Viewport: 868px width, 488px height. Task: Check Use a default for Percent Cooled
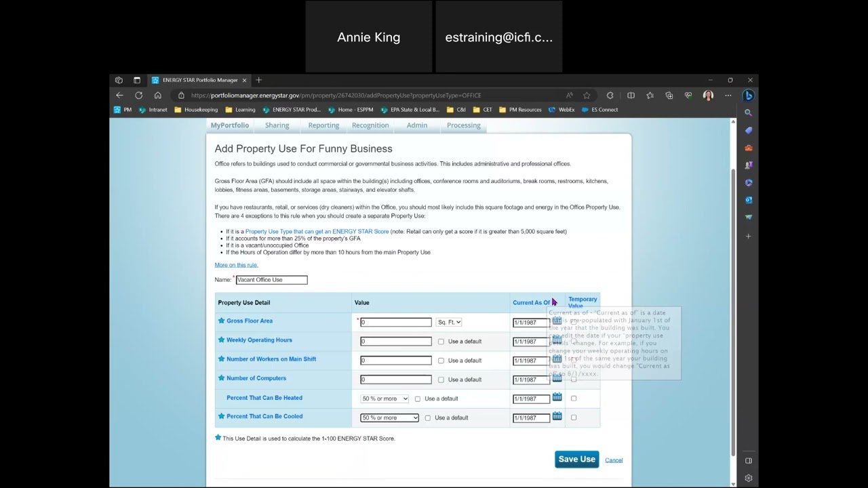427,418
